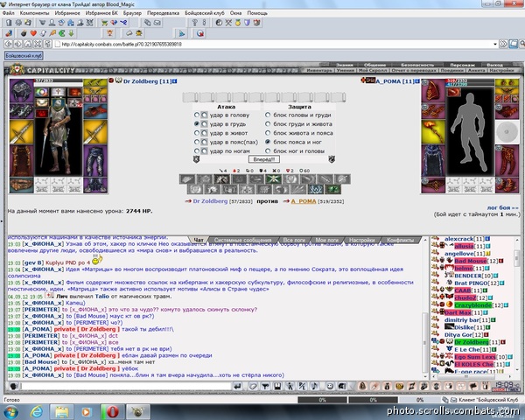The image size is (525, 420).
Task: Click the enter-arrow send icon by chat input
Action: tap(237, 386)
